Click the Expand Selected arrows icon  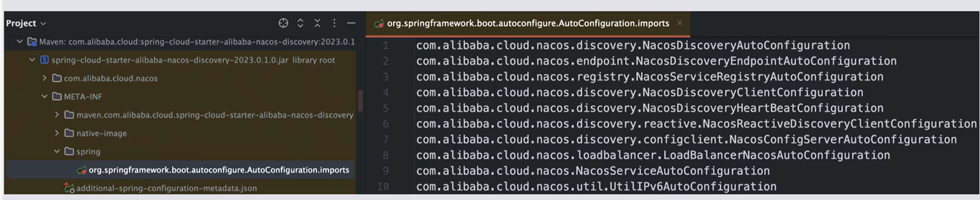click(x=300, y=23)
